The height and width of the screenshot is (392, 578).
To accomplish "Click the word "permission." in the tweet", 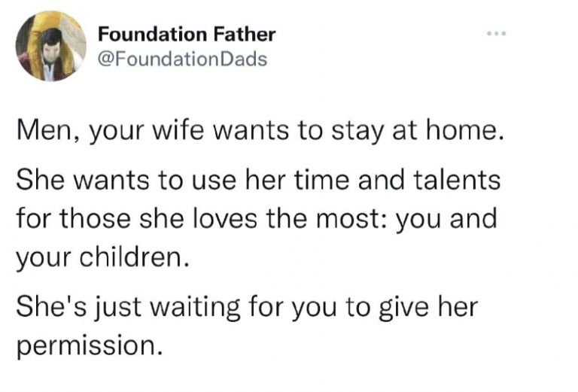I will [x=89, y=346].
